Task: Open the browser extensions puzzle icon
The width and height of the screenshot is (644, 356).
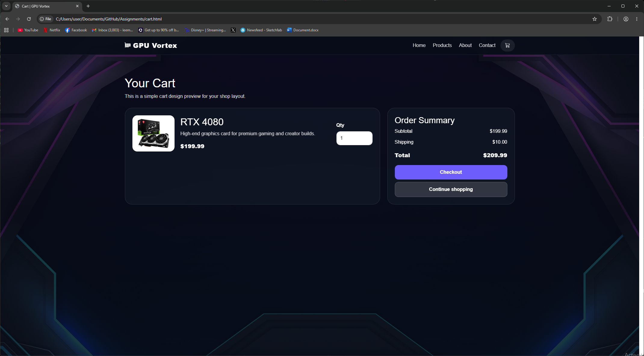Action: coord(610,19)
